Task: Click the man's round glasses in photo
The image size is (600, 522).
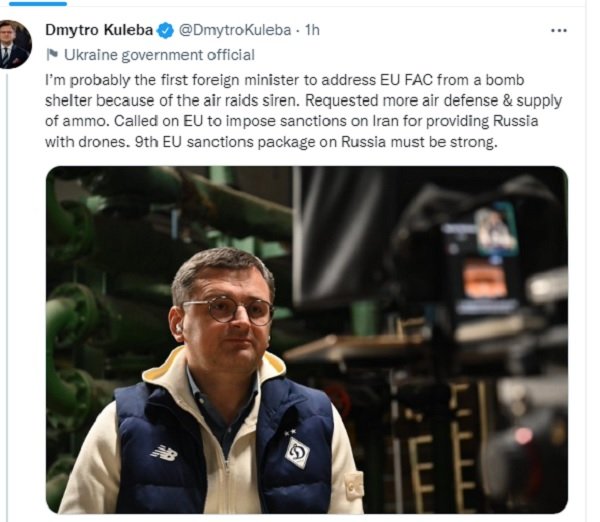Action: click(228, 309)
